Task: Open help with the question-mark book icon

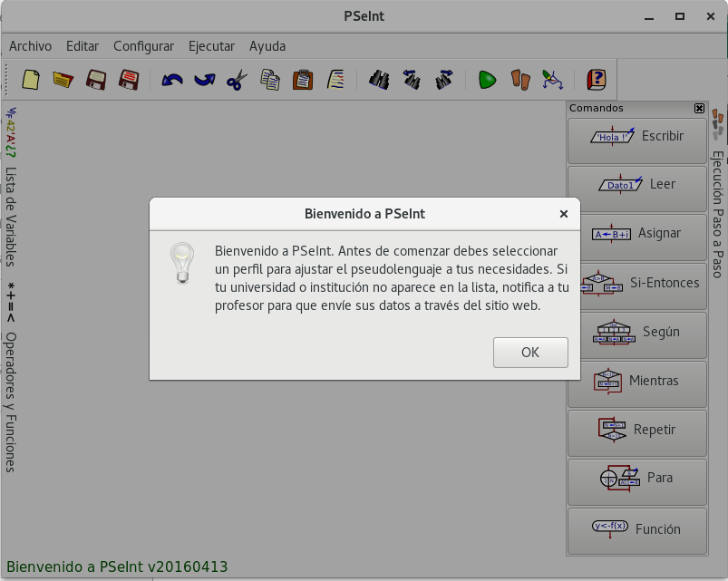Action: click(x=597, y=80)
